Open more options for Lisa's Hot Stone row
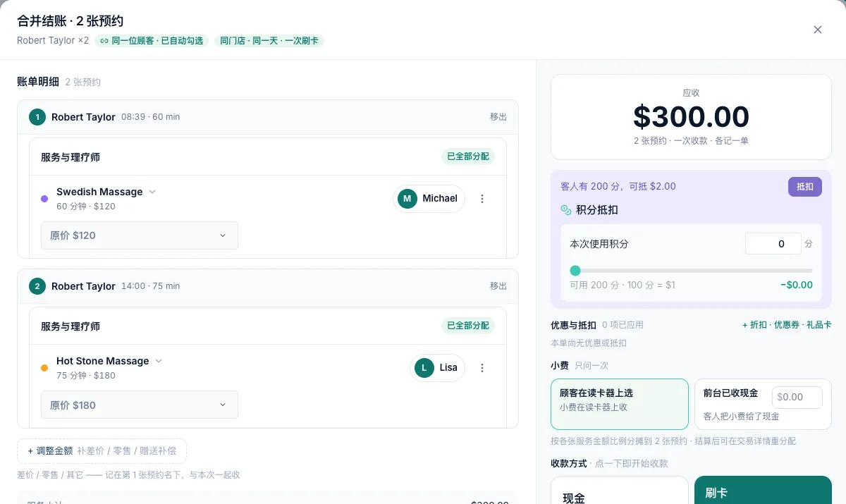 [x=482, y=368]
